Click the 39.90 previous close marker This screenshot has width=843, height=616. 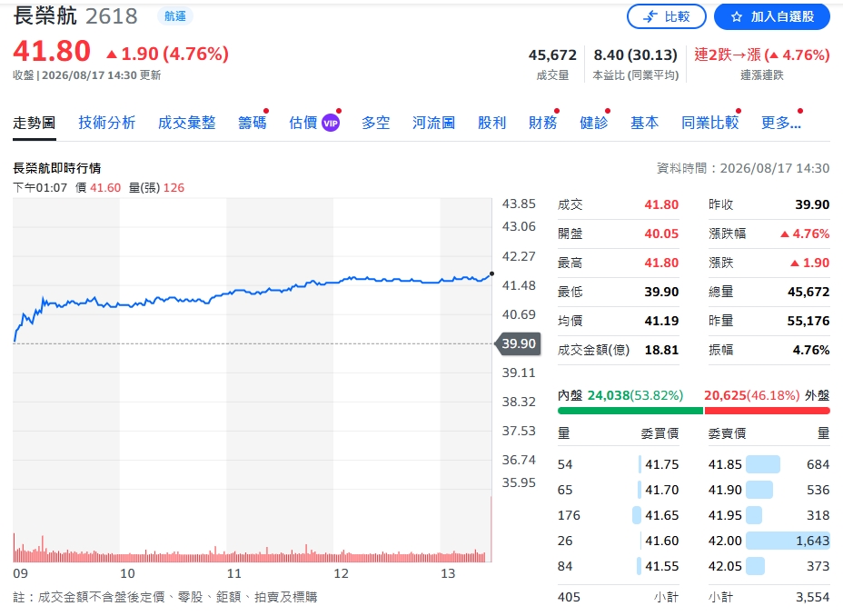pyautogui.click(x=519, y=343)
